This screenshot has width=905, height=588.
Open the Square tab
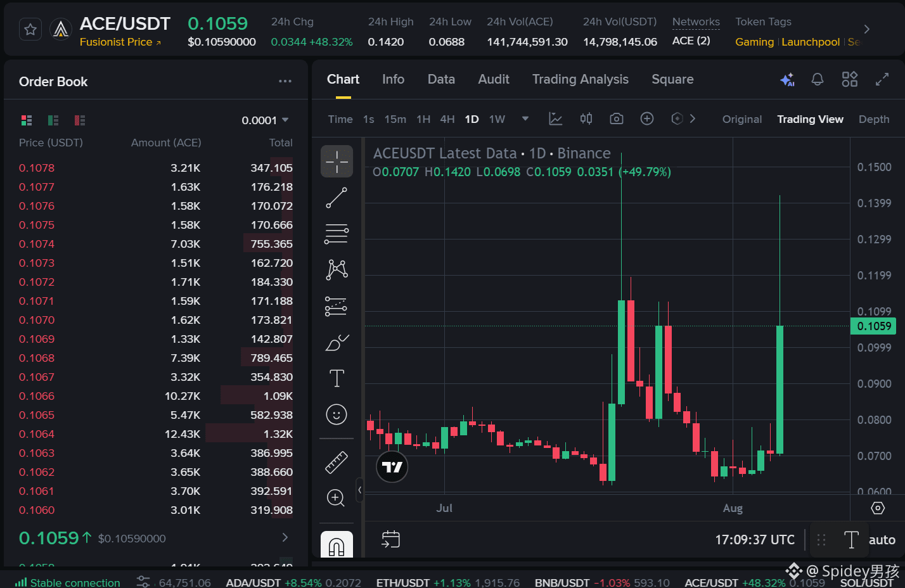pyautogui.click(x=672, y=79)
